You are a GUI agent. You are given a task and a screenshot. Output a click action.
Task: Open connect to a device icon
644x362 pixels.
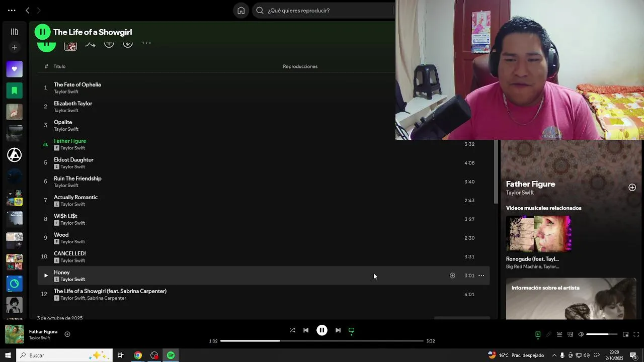coord(570,334)
